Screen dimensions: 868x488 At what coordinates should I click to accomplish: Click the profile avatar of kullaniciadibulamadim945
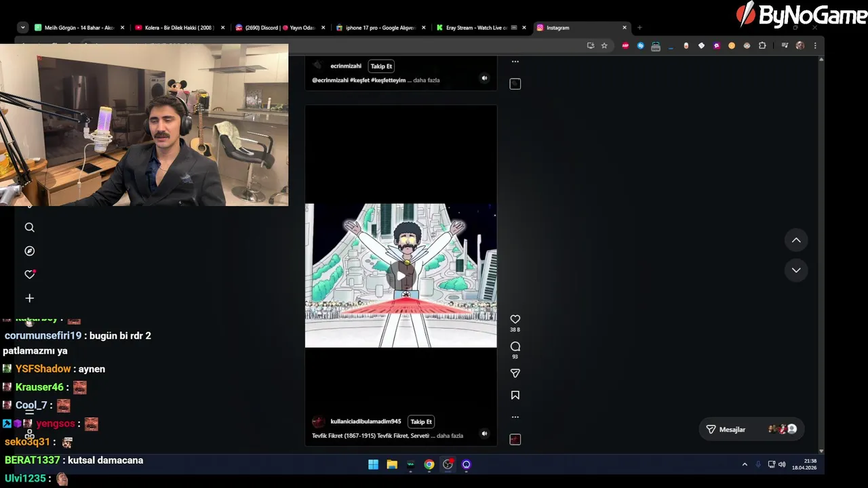tap(318, 422)
